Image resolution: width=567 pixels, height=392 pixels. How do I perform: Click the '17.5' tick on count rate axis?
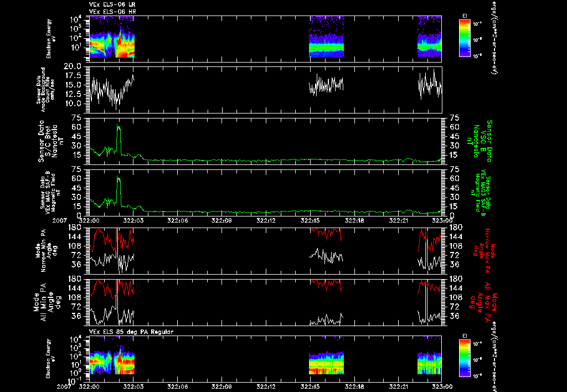(73, 76)
